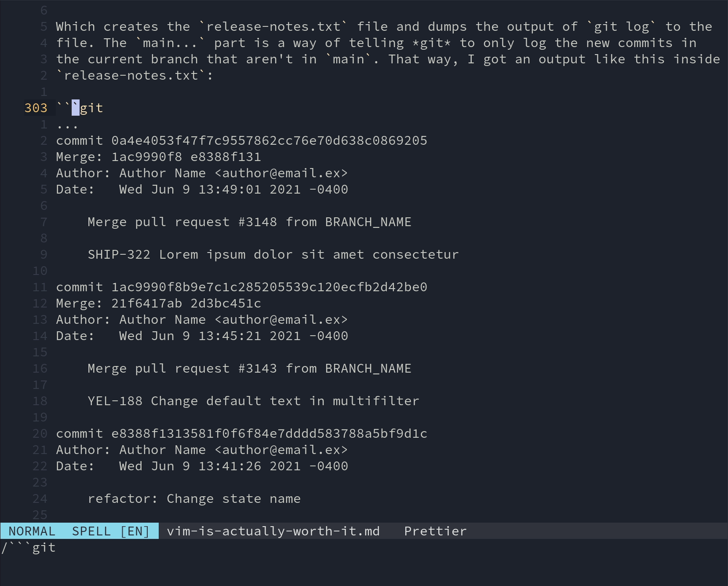Image resolution: width=728 pixels, height=586 pixels.
Task: Click commit hash starting with e8388f1313581f0f
Action: click(269, 434)
